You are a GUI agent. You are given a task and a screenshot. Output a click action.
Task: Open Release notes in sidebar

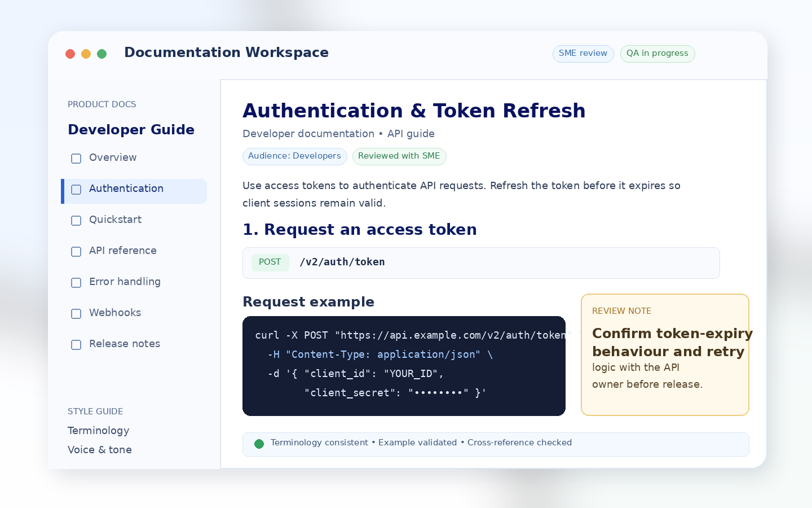click(x=125, y=344)
